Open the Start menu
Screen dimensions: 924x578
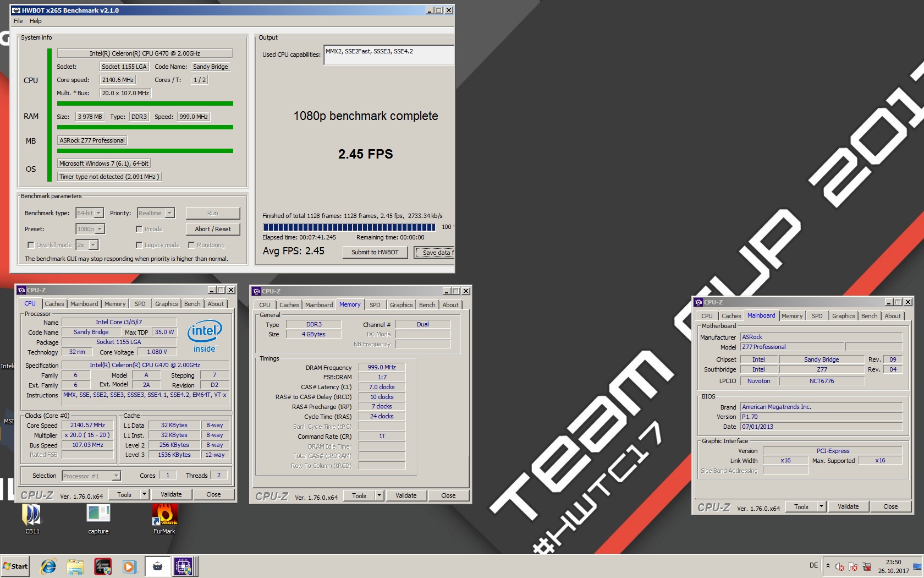tap(15, 566)
